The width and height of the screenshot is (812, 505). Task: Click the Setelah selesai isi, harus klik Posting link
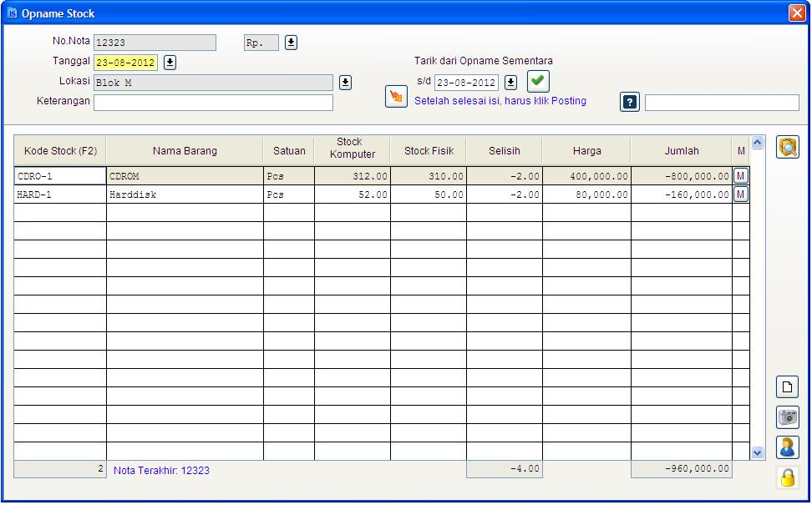pyautogui.click(x=502, y=101)
